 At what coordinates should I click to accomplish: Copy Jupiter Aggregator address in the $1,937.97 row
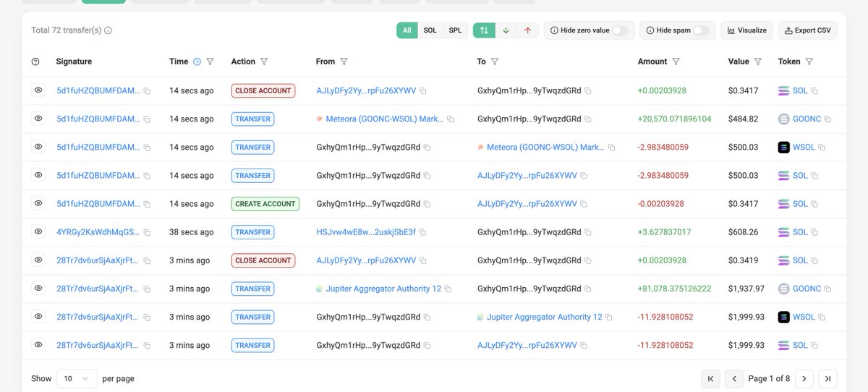click(448, 289)
